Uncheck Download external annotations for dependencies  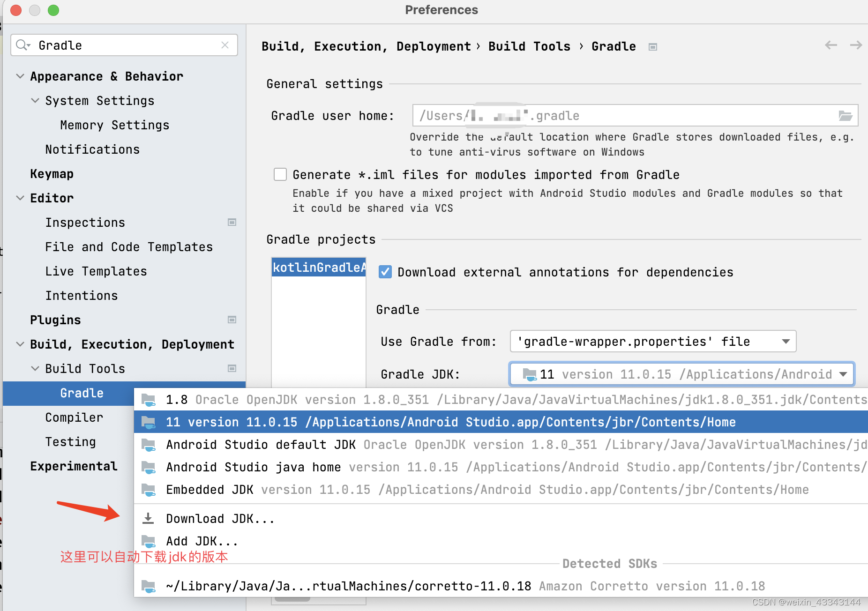pyautogui.click(x=385, y=272)
